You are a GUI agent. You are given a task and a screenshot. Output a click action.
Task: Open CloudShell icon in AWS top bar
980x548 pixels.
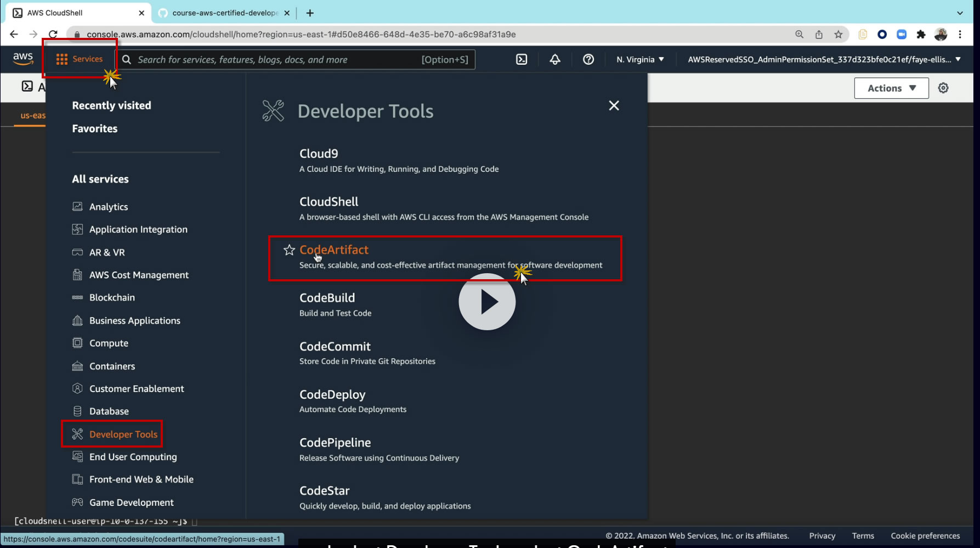click(521, 59)
